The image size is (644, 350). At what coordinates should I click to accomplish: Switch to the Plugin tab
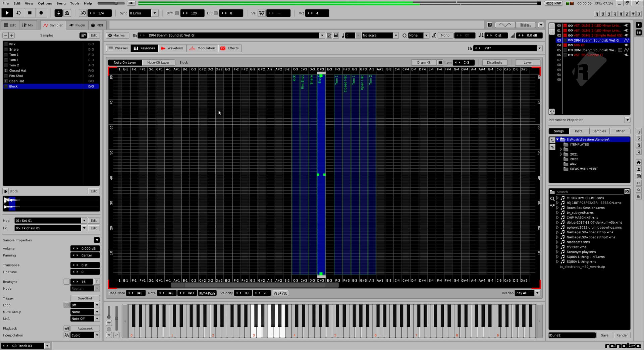pos(77,25)
